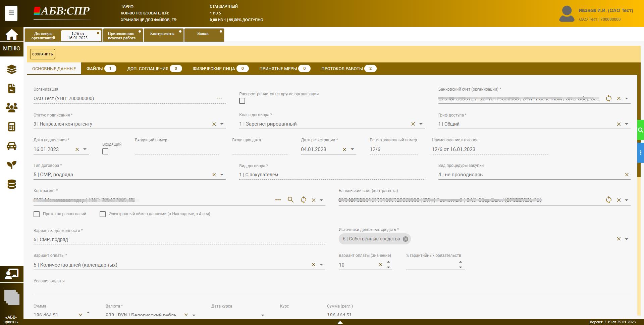Expand the Статус подписания dropdown

222,124
